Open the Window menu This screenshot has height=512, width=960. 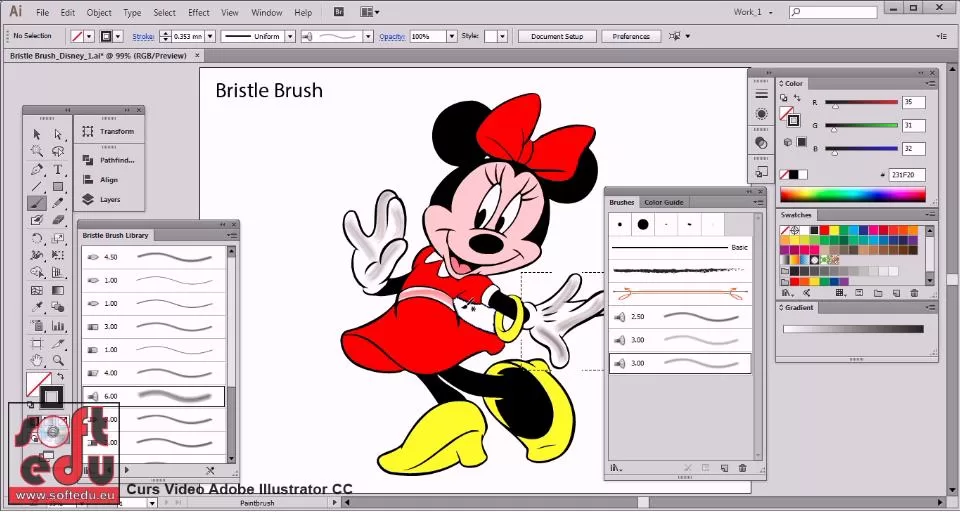[x=267, y=12]
